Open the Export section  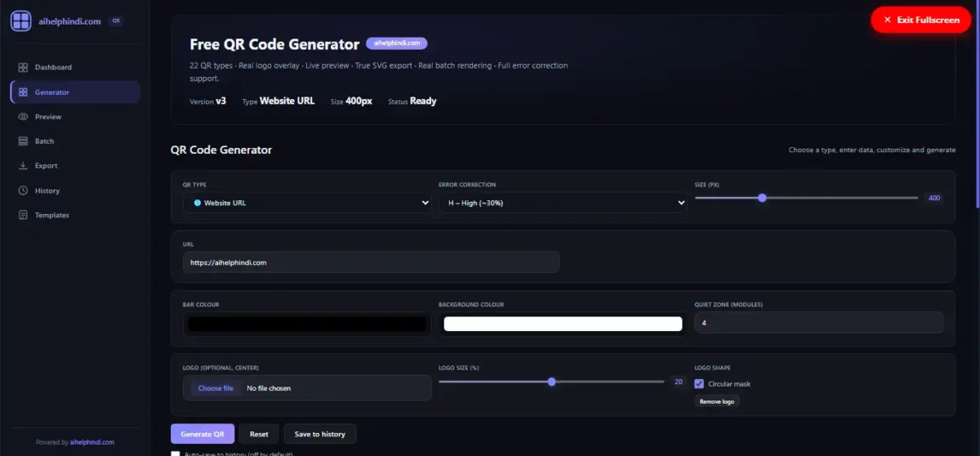coord(75,166)
